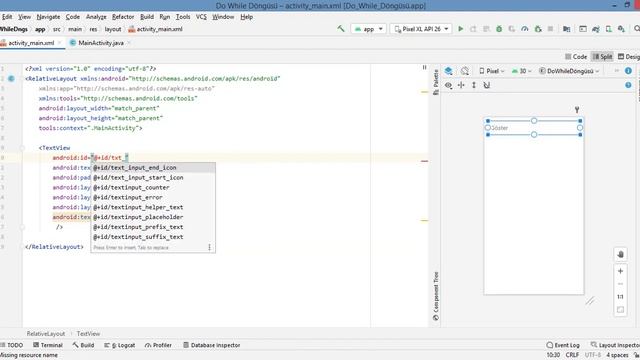
Task: Click the vertical expand arrow icon
Action: (474, 85)
